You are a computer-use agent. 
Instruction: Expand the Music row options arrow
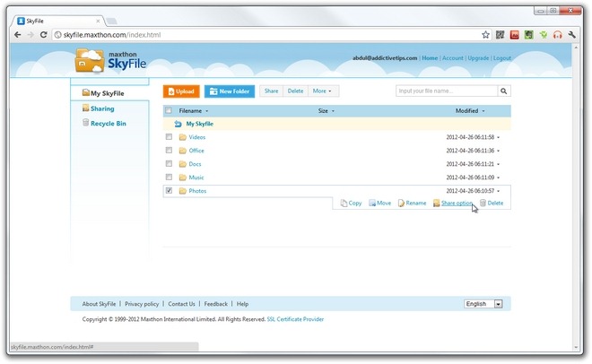pyautogui.click(x=499, y=178)
